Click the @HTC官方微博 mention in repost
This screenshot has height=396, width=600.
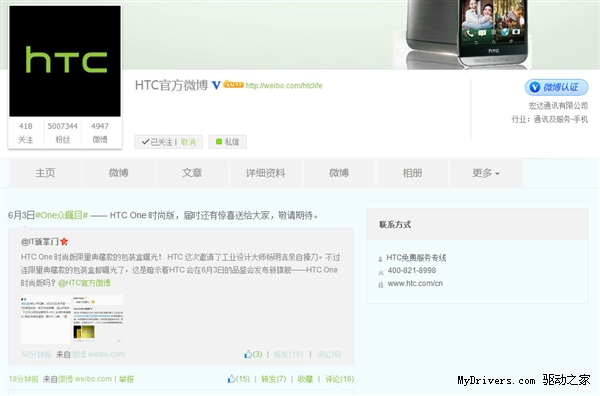(x=84, y=283)
